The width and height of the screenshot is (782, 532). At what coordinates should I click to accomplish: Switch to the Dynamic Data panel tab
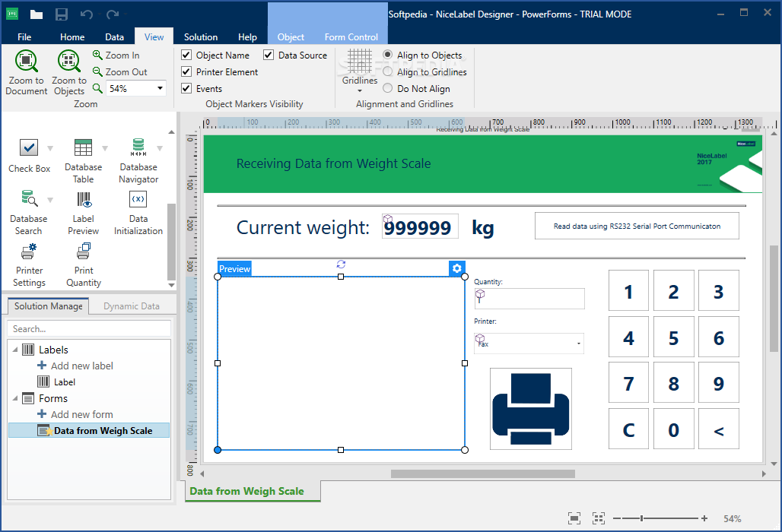pos(131,306)
